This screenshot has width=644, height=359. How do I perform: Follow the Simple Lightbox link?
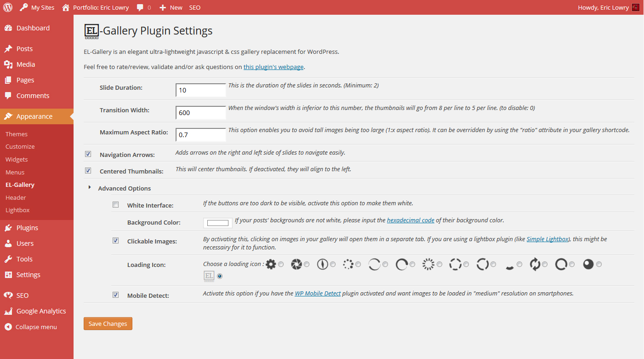[x=547, y=239]
